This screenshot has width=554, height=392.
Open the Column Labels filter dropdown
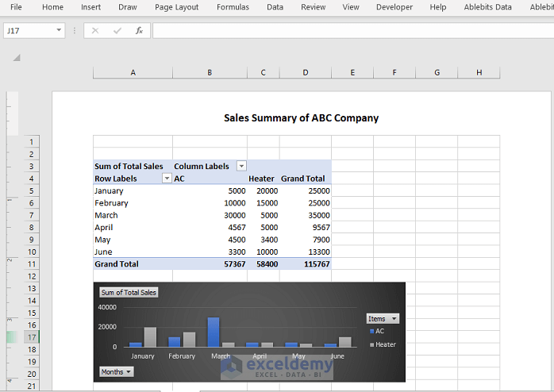241,166
